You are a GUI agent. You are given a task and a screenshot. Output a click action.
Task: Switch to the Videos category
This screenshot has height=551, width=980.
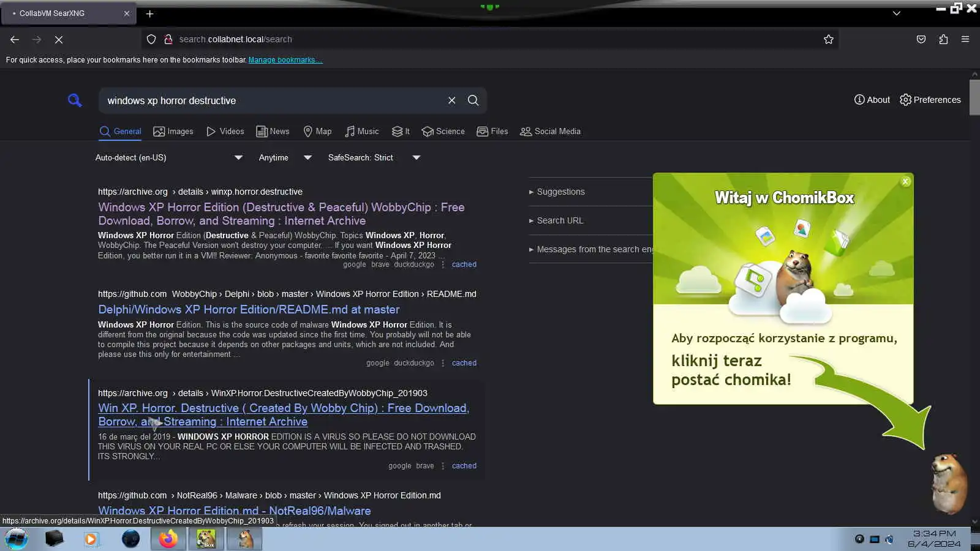coord(225,132)
